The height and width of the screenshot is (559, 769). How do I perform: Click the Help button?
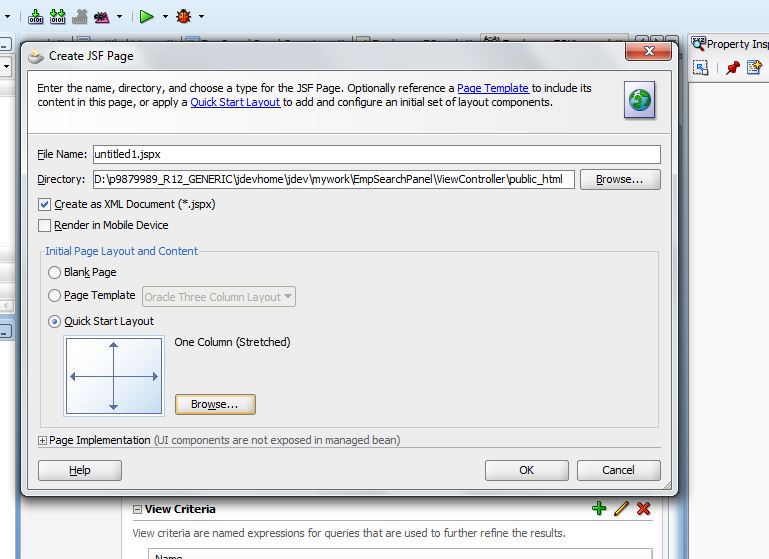80,470
